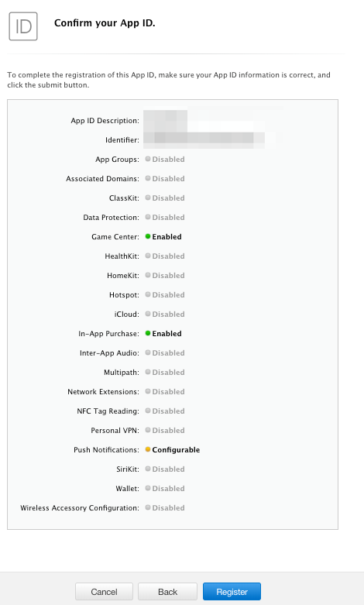Click the blurred Identifier value

204,139
